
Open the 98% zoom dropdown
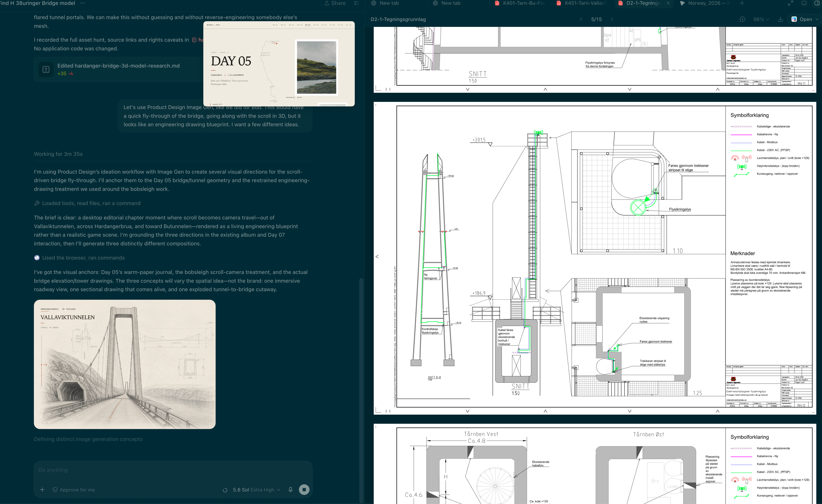pyautogui.click(x=761, y=19)
